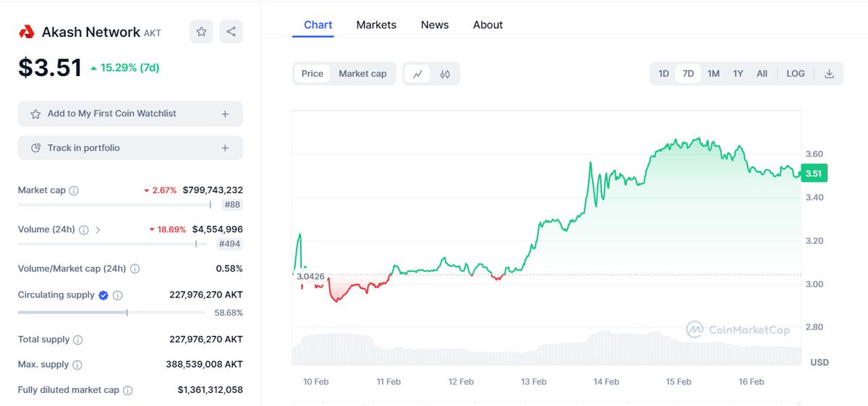Set chart range to 1Y
The image size is (868, 406).
click(738, 74)
